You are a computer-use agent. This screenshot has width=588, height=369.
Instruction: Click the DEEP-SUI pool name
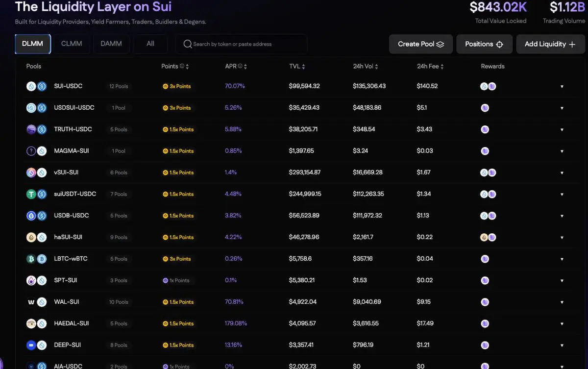(67, 345)
